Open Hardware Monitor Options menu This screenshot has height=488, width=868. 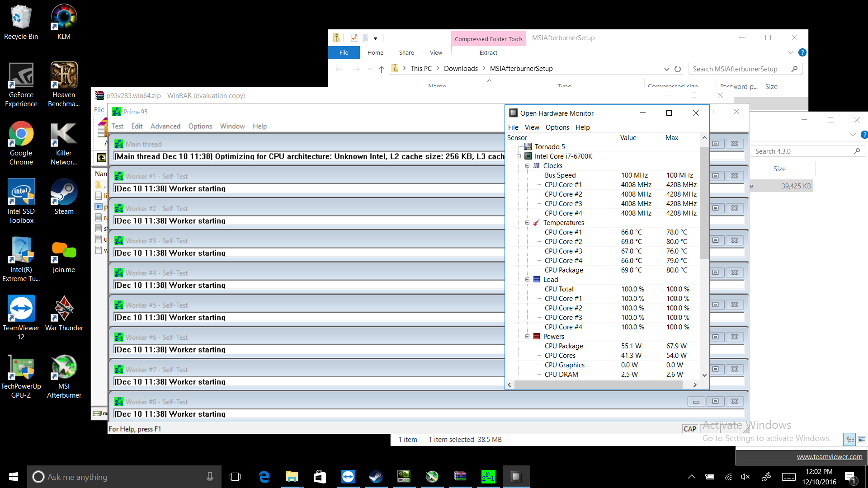point(557,127)
